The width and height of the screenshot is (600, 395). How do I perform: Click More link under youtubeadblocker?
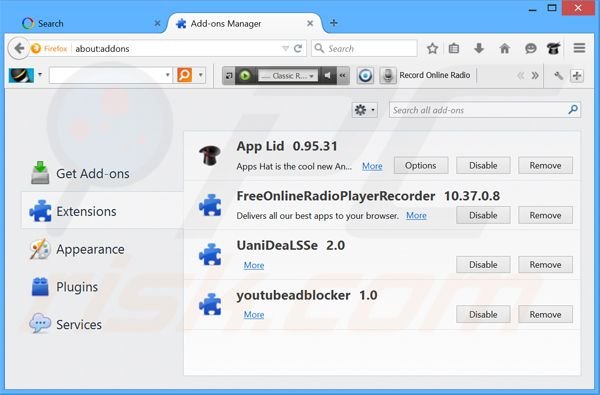coord(254,314)
